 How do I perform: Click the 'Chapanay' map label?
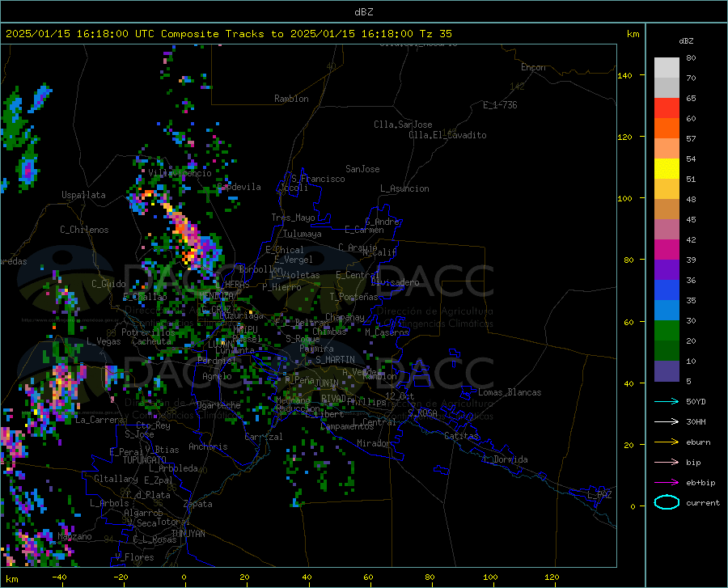(x=345, y=317)
